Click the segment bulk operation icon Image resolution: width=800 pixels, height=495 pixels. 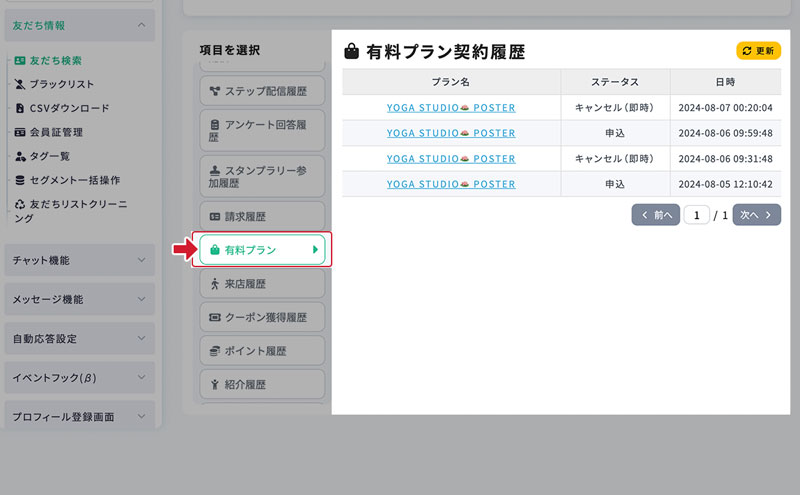(x=20, y=180)
